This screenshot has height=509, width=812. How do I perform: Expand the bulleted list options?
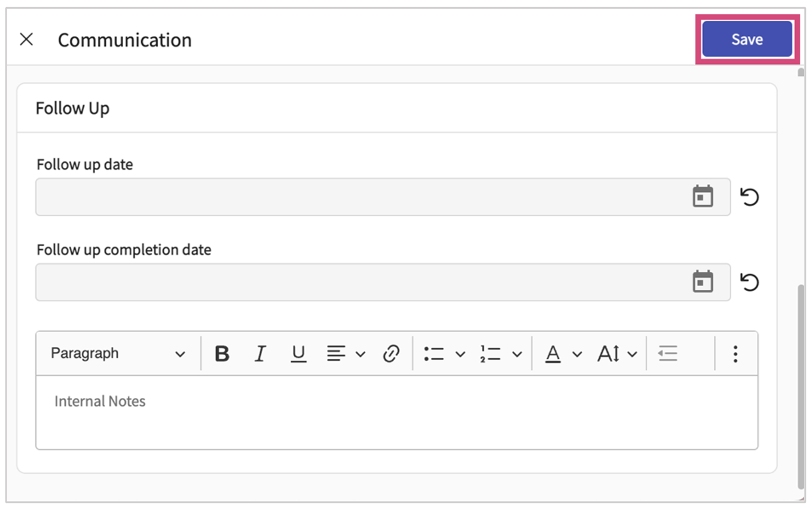[460, 354]
